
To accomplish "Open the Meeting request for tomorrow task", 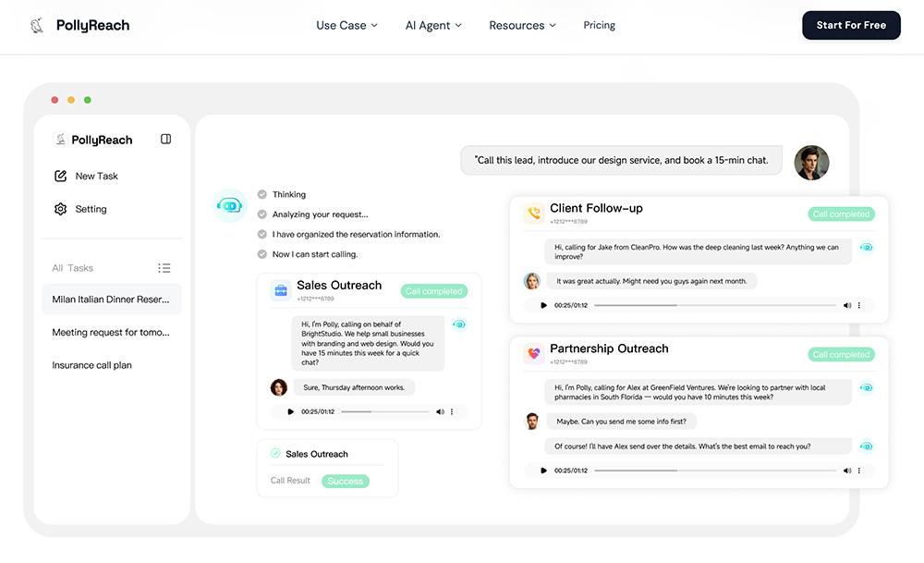I will point(112,333).
